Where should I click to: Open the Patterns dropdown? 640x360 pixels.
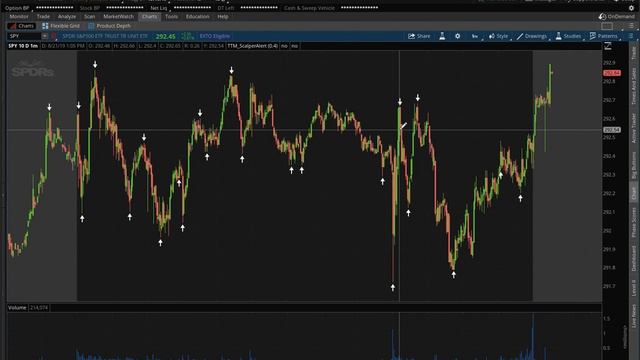point(604,36)
